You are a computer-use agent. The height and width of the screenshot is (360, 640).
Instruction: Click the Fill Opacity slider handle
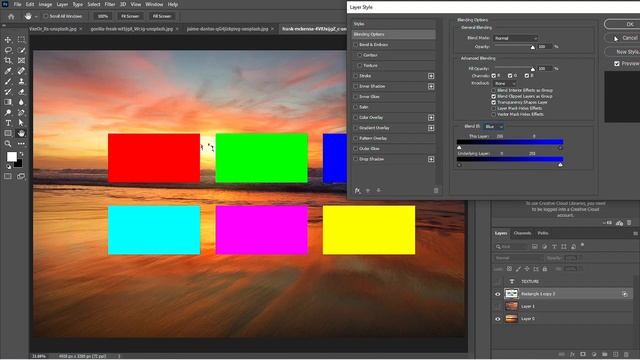[533, 69]
